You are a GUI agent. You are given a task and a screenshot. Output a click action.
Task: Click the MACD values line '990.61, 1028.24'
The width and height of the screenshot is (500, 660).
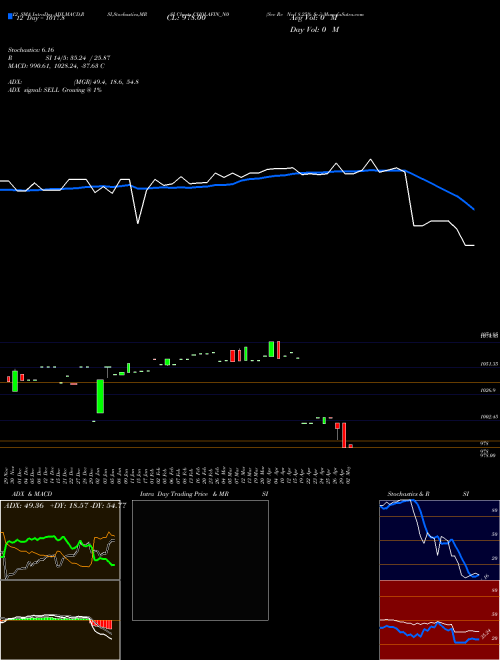(x=56, y=66)
